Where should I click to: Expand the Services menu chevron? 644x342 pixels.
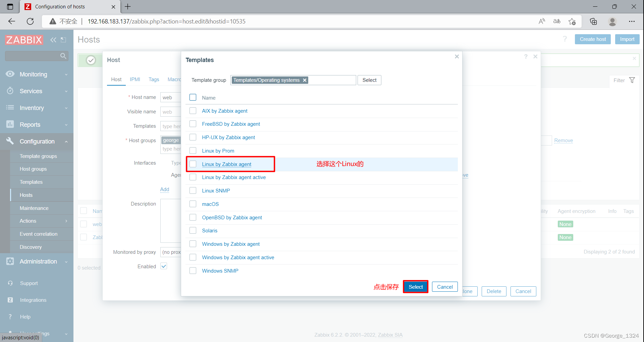(66, 91)
